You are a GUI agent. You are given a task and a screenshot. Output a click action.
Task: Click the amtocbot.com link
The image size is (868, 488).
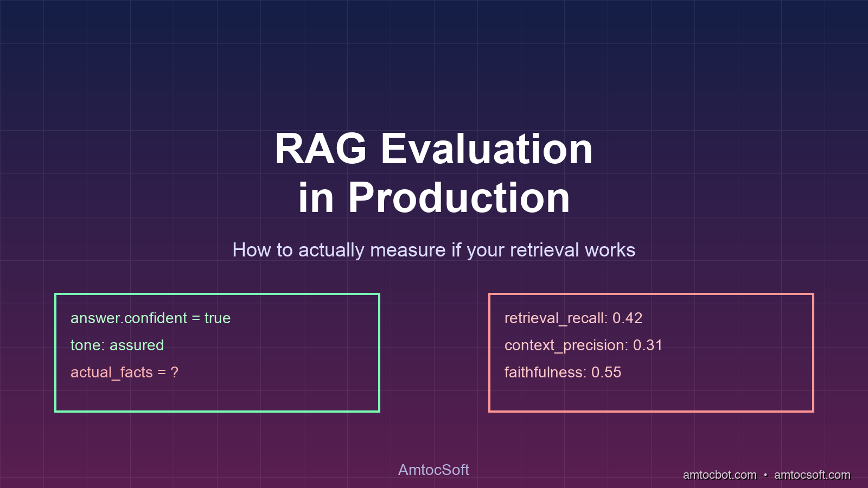tap(719, 475)
